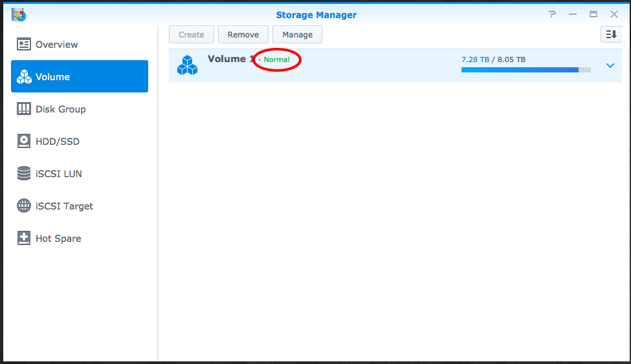Click the blue cubes icon of Volume 1
The height and width of the screenshot is (364, 631).
point(188,65)
